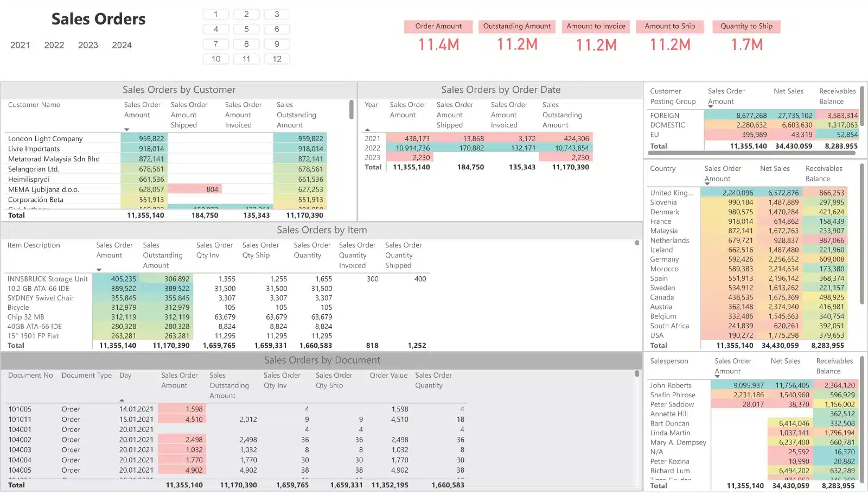This screenshot has height=495, width=868.
Task: Open the Sales Orders by Item section header
Action: pos(322,230)
